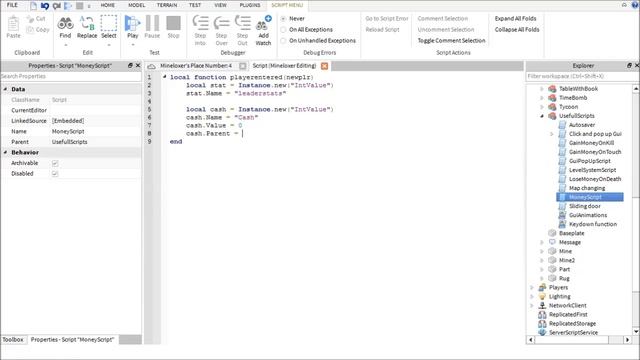Click Collapse All Folds
Image resolution: width=640 pixels, height=360 pixels.
pos(517,30)
